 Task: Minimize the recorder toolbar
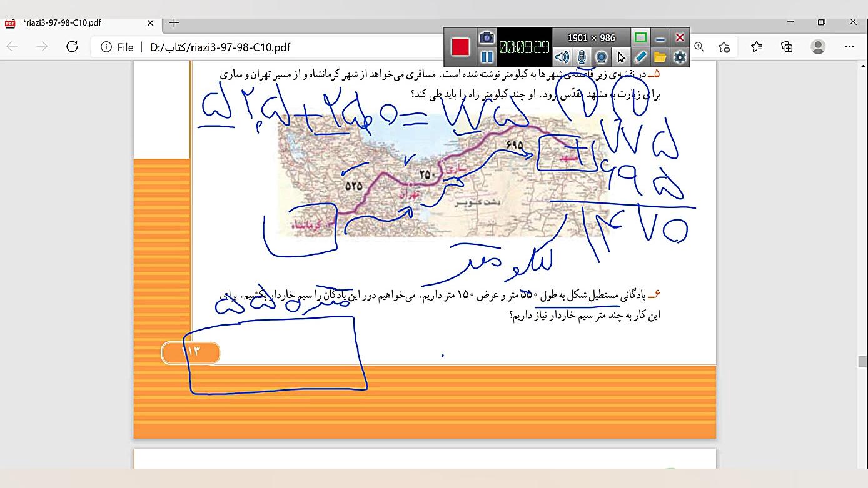pos(660,38)
